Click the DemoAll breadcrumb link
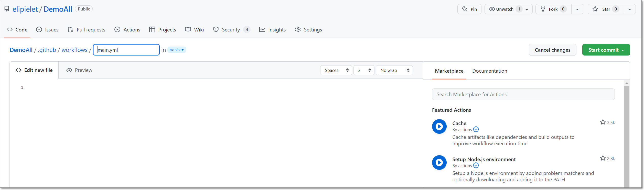 (x=21, y=50)
